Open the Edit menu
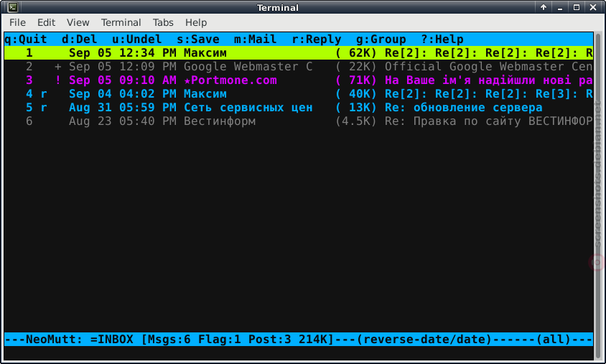The image size is (606, 364). tap(46, 22)
